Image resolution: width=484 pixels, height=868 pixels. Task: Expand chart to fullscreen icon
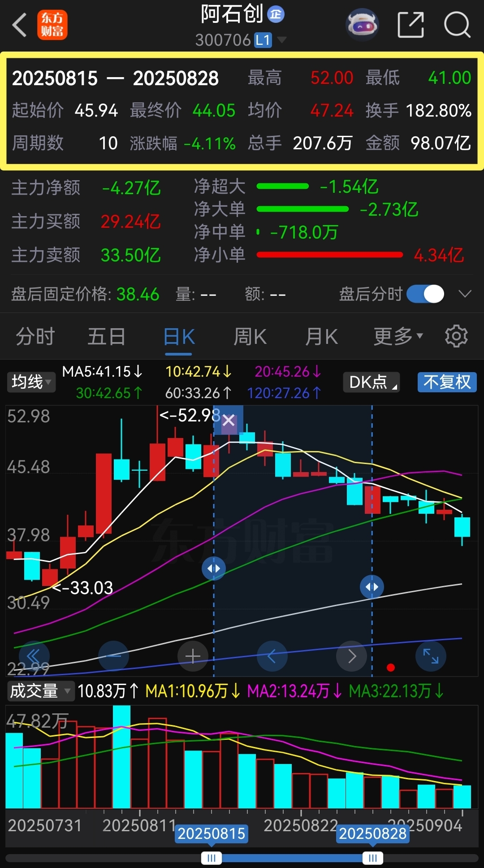coord(431,656)
